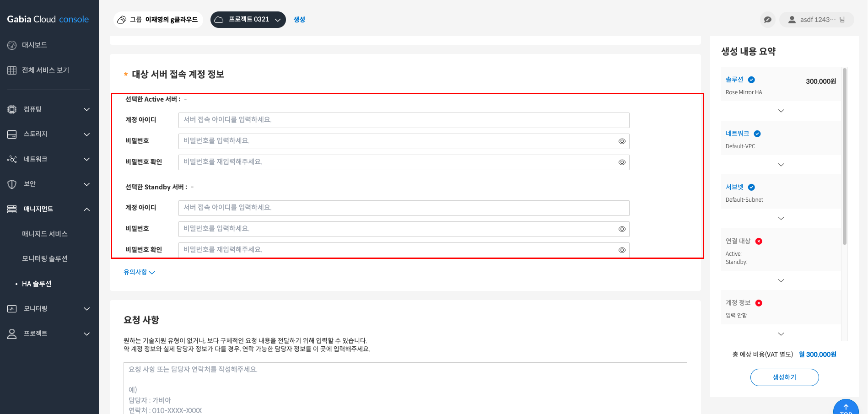Expand the 컴퓨팅 menu chevron
868x414 pixels.
click(87, 109)
